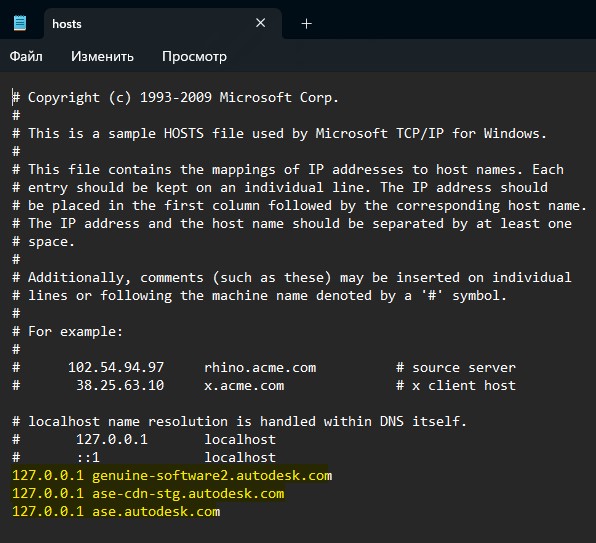Click the ase-cdn-stg.autodesk.com entry
Image resolution: width=596 pixels, height=543 pixels.
point(148,494)
